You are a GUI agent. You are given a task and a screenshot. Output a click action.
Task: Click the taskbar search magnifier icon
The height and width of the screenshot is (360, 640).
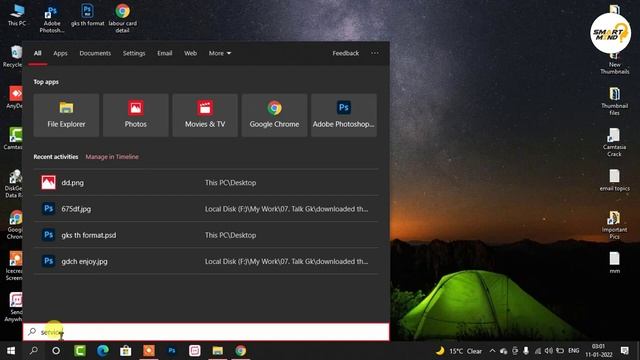click(x=34, y=351)
